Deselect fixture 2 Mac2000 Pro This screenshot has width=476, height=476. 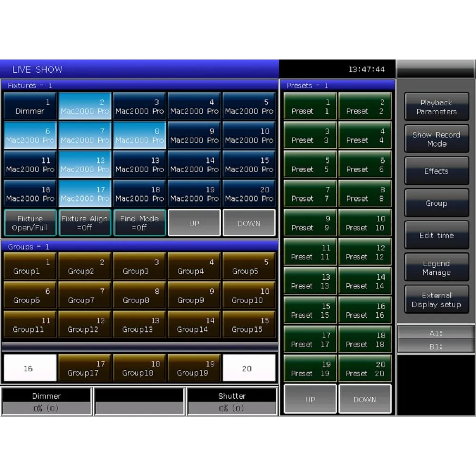[x=85, y=106]
